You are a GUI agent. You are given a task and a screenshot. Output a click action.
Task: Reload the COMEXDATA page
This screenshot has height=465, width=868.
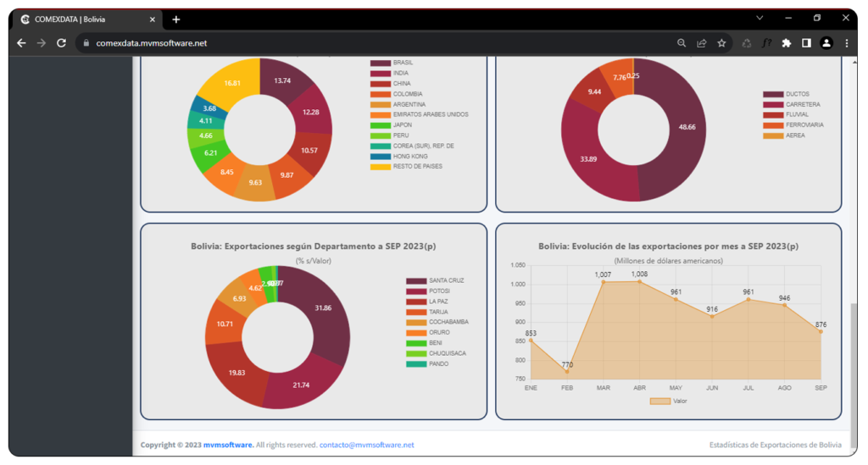click(61, 43)
